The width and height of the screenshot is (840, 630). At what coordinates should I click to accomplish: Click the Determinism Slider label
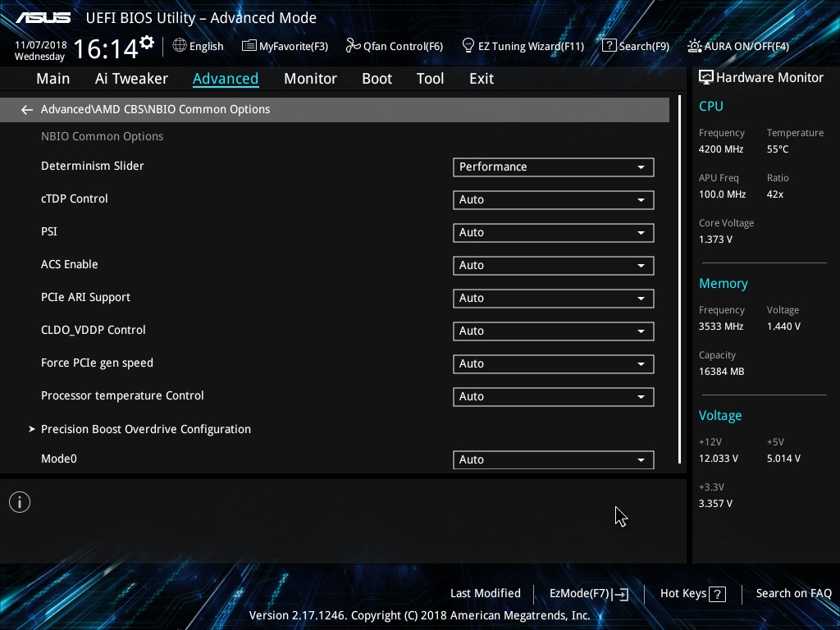point(93,166)
